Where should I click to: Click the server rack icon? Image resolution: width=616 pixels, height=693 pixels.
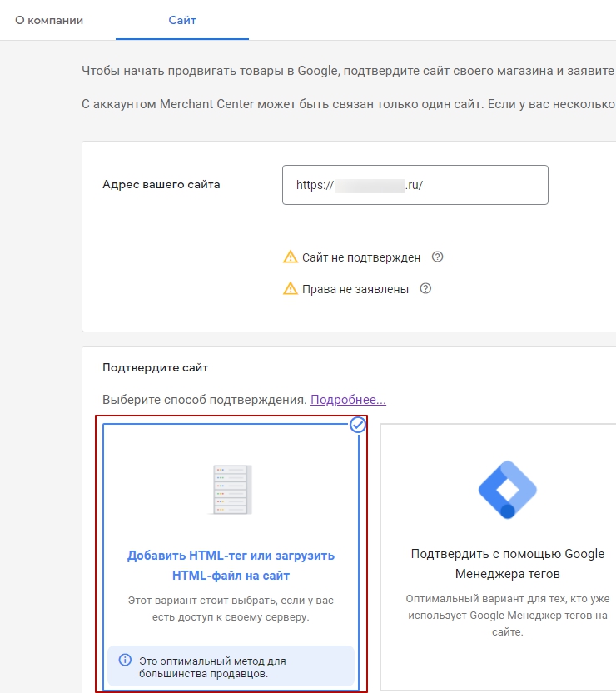(231, 490)
